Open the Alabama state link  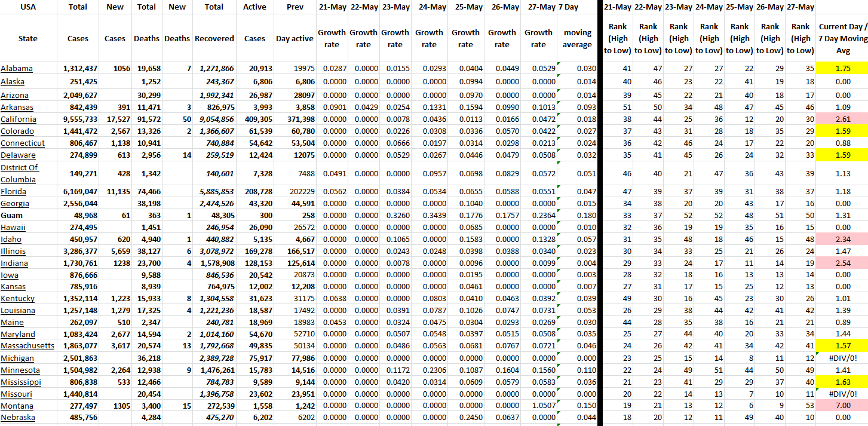coord(17,69)
